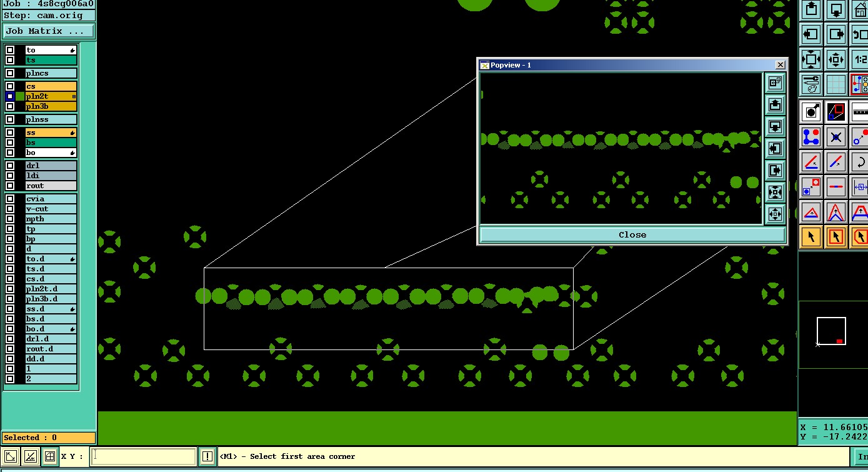Screen dimensions: 868x472
Task: Click pan up icon in Popview window
Action: (775, 104)
